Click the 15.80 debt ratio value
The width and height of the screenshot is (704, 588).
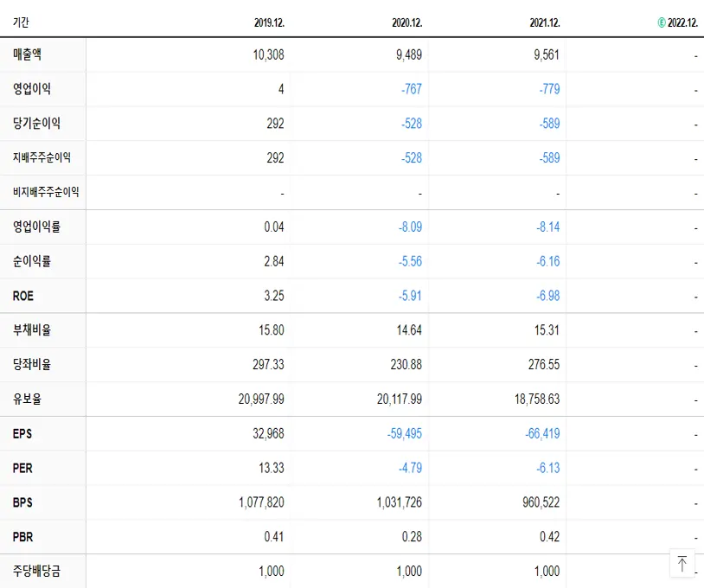coord(272,330)
